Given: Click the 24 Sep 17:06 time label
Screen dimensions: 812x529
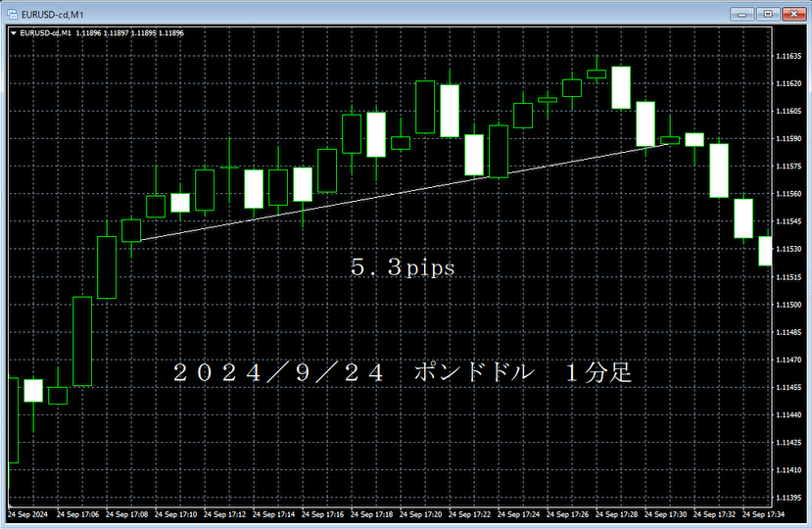Looking at the screenshot, I should [80, 514].
